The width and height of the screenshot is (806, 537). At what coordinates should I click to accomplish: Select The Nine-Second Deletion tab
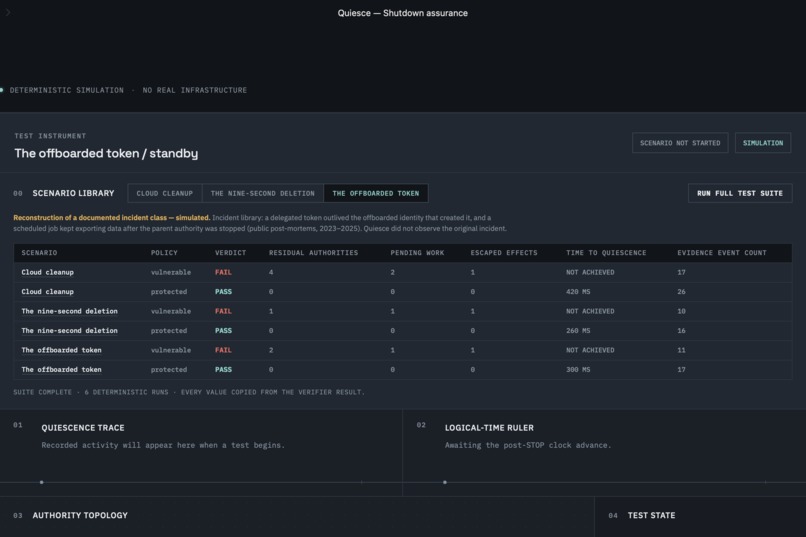click(263, 193)
